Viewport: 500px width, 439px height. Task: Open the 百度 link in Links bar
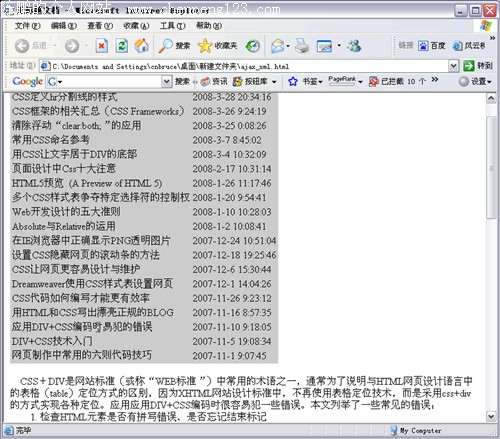[432, 46]
